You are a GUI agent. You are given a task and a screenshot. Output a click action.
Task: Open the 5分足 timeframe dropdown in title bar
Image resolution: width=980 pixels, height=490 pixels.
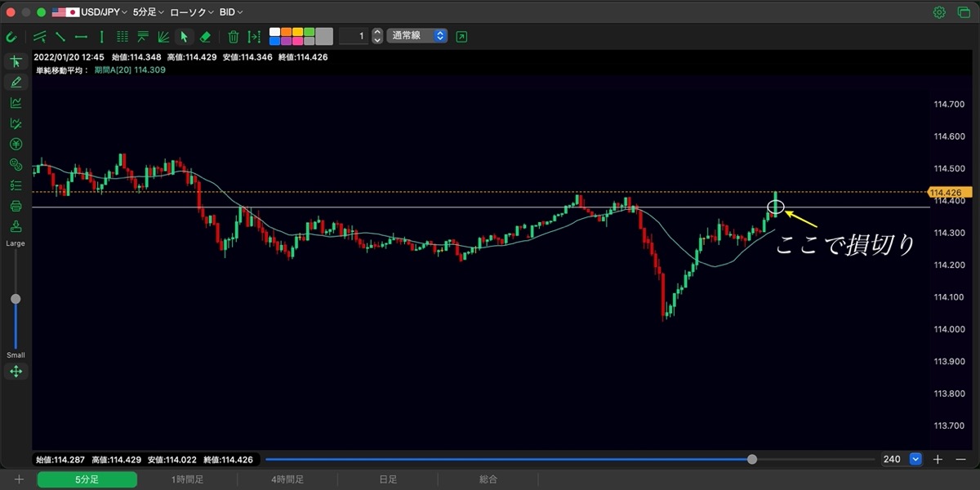click(148, 12)
